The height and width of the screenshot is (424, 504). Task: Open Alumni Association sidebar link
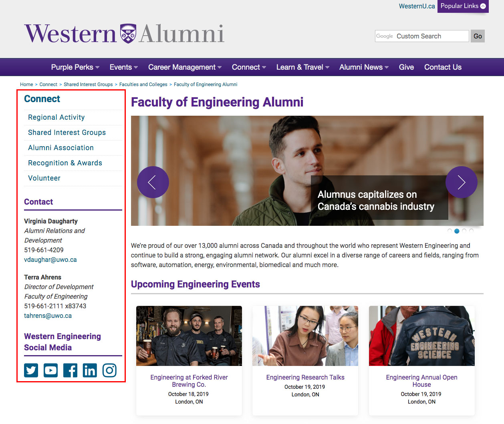(x=61, y=148)
